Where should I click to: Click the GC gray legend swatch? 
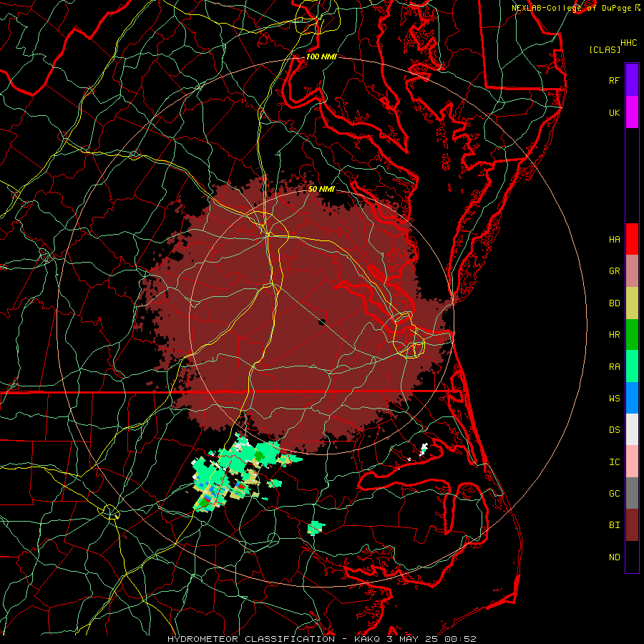click(x=632, y=493)
